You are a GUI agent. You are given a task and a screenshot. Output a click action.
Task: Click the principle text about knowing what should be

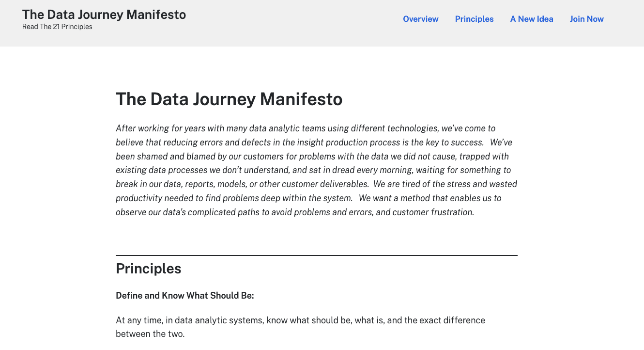pos(300,327)
